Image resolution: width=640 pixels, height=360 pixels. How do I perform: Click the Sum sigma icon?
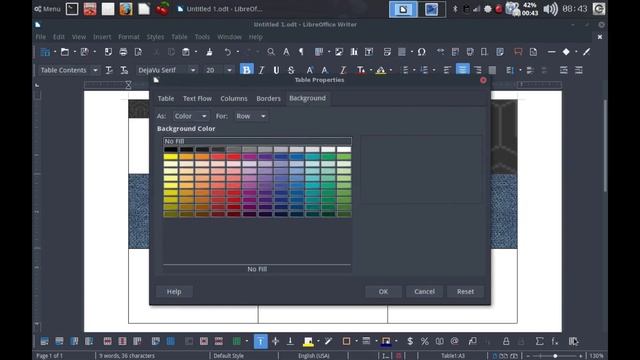click(x=540, y=341)
